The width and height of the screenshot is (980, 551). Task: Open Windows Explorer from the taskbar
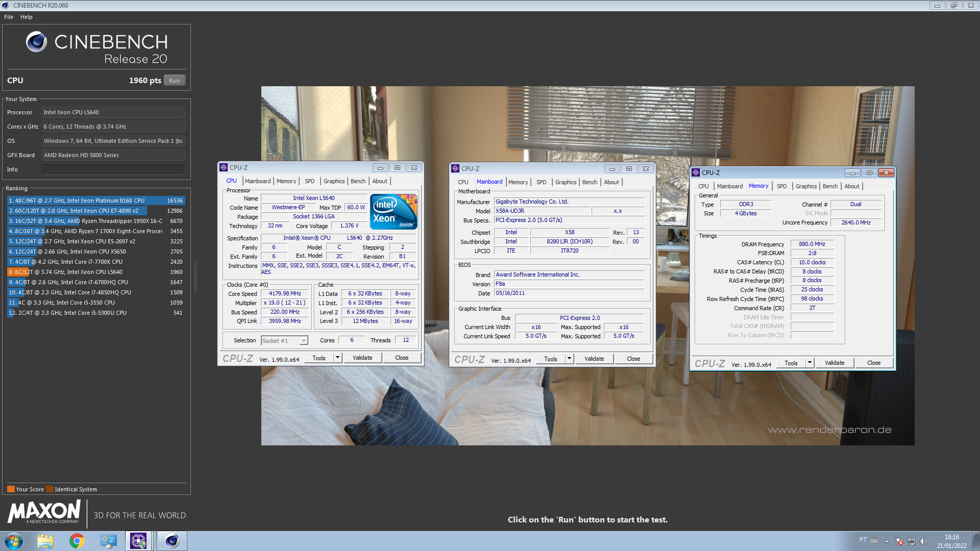coord(45,541)
